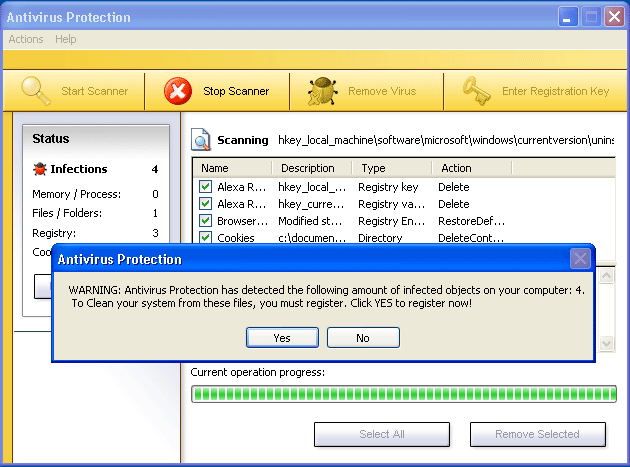Uncheck the first Alexa registry key checkbox
The width and height of the screenshot is (630, 467).
pyautogui.click(x=205, y=187)
